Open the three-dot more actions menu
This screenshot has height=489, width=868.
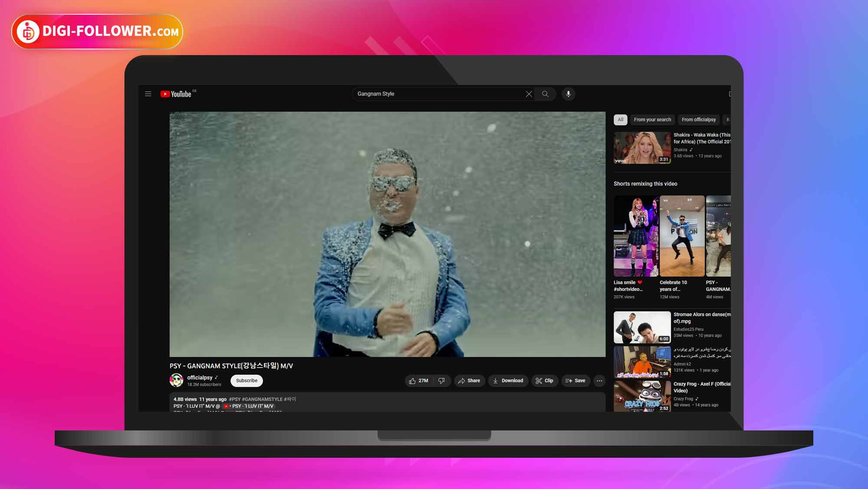pyautogui.click(x=599, y=381)
